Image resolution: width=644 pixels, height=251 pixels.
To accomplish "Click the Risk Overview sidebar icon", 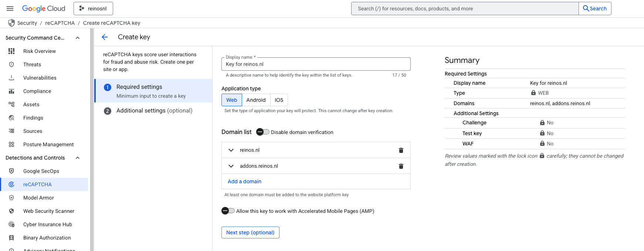I will 11,51.
